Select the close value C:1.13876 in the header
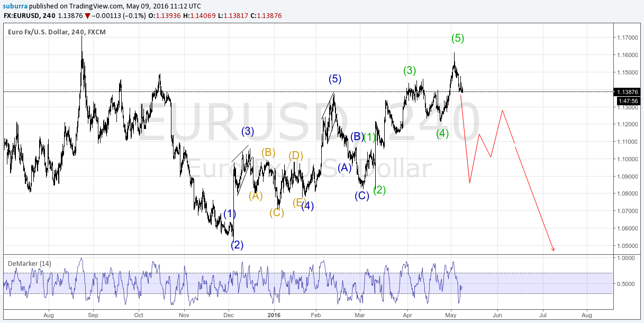644x323 pixels. [266, 16]
